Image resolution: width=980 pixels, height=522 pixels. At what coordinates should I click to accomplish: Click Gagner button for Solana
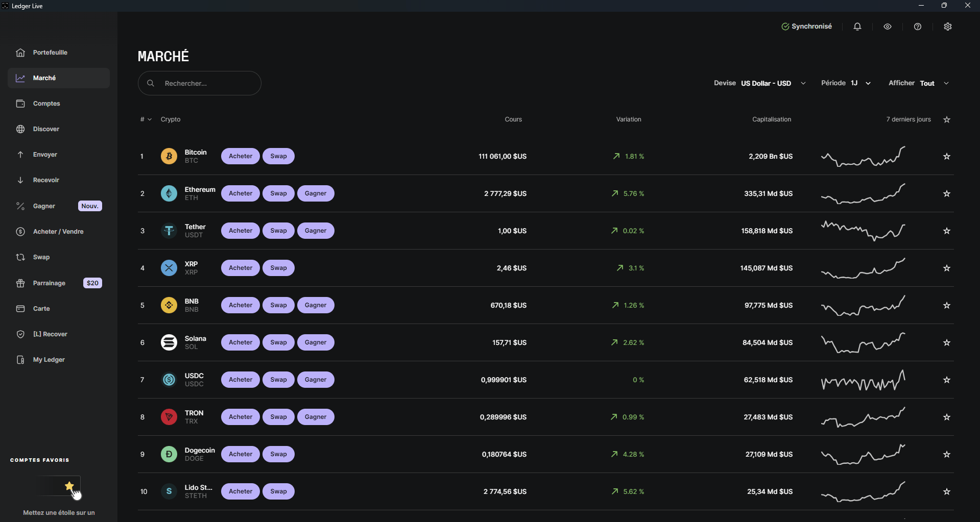316,342
